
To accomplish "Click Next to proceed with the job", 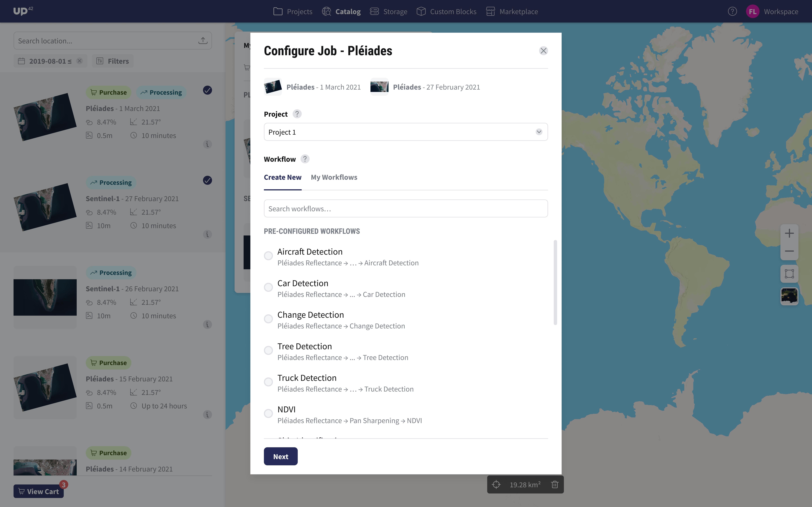I will point(281,456).
